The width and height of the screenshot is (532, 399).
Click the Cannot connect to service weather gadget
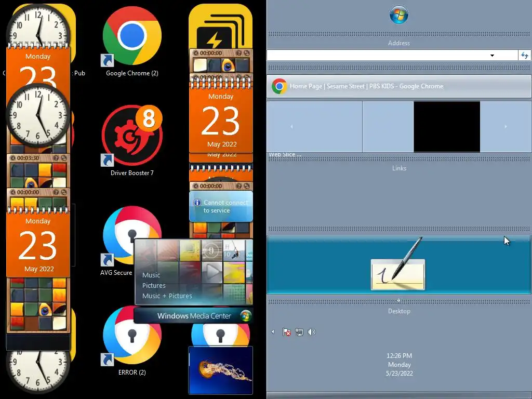[221, 206]
